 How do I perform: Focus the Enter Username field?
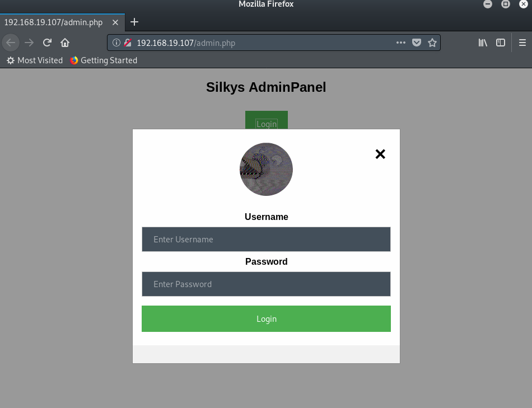coord(266,240)
